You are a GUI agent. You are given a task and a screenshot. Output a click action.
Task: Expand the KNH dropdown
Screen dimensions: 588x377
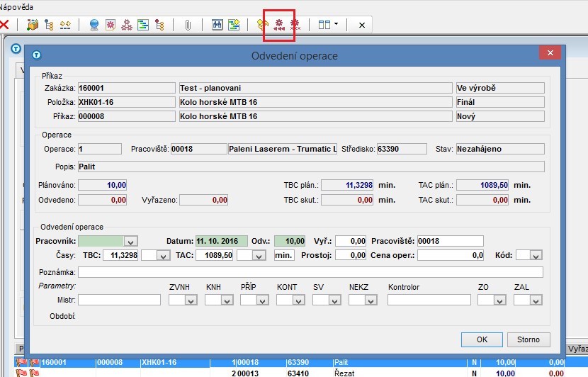point(227,300)
